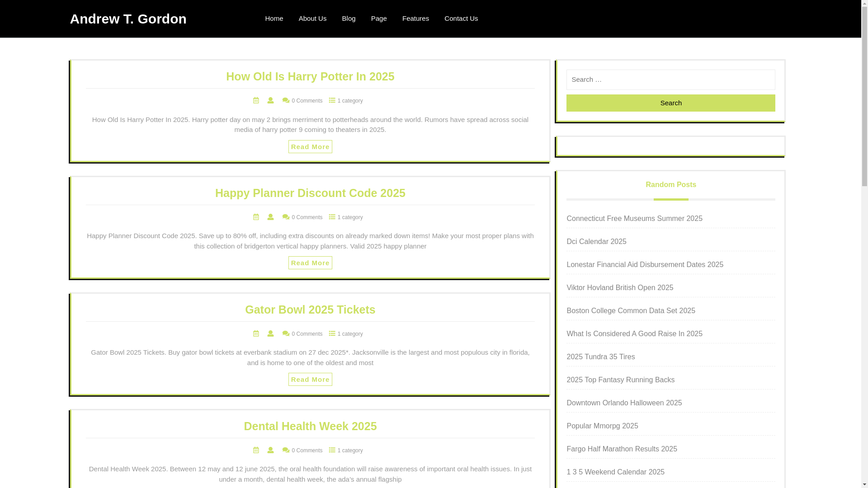
Task: Select the Page menu item
Action: pyautogui.click(x=379, y=19)
